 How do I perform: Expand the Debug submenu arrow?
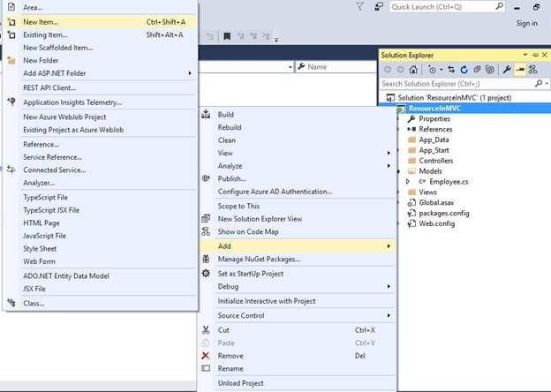point(389,286)
